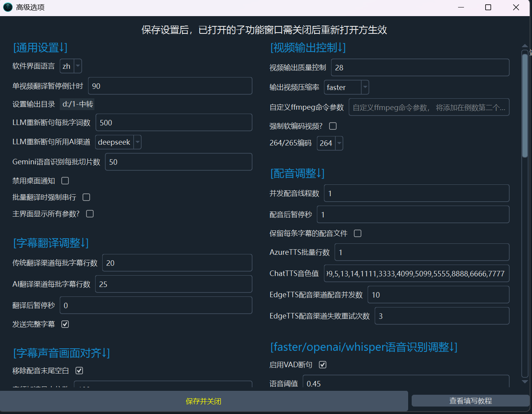532x414 pixels.
Task: Open the 查看填写教程 tutorial
Action: click(x=470, y=401)
